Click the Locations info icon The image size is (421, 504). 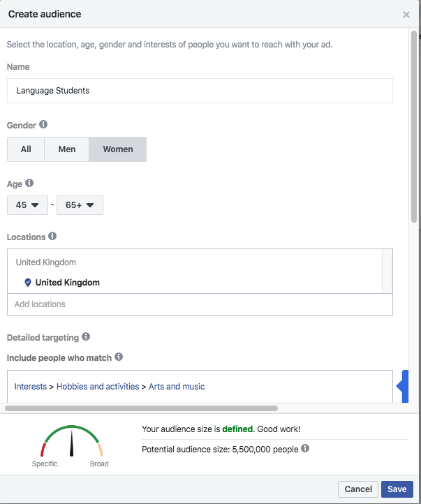tap(53, 237)
